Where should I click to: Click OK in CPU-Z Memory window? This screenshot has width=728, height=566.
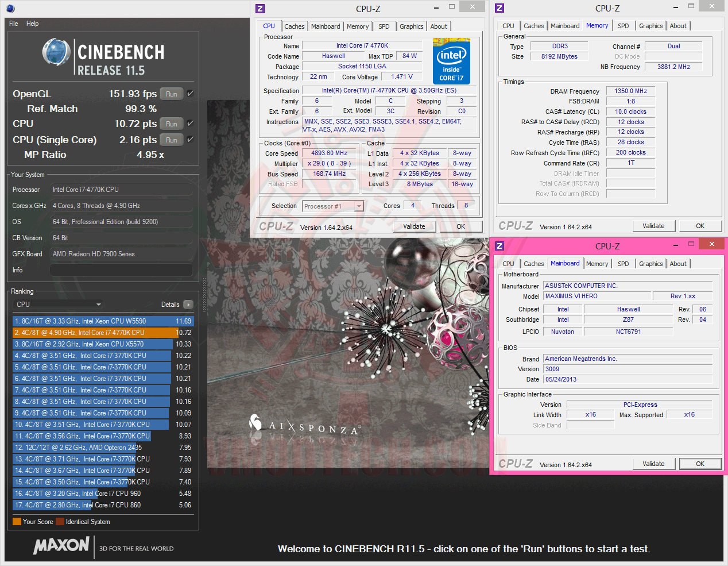point(700,226)
